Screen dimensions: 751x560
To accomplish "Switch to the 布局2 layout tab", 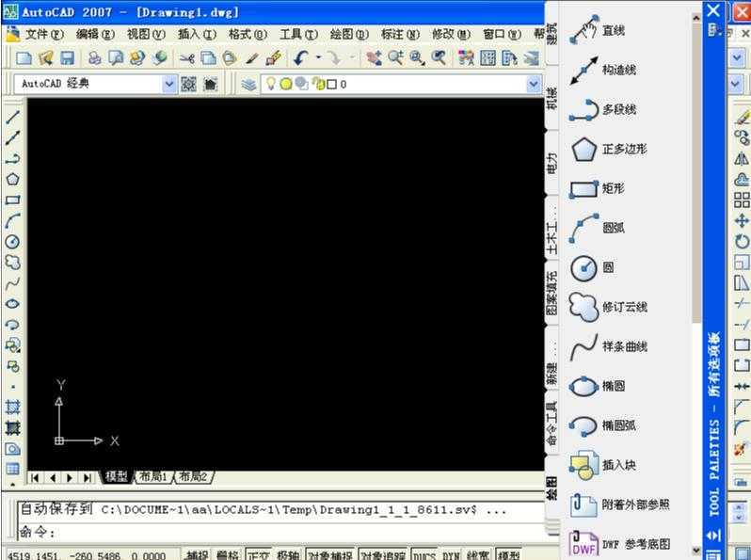I will [194, 476].
